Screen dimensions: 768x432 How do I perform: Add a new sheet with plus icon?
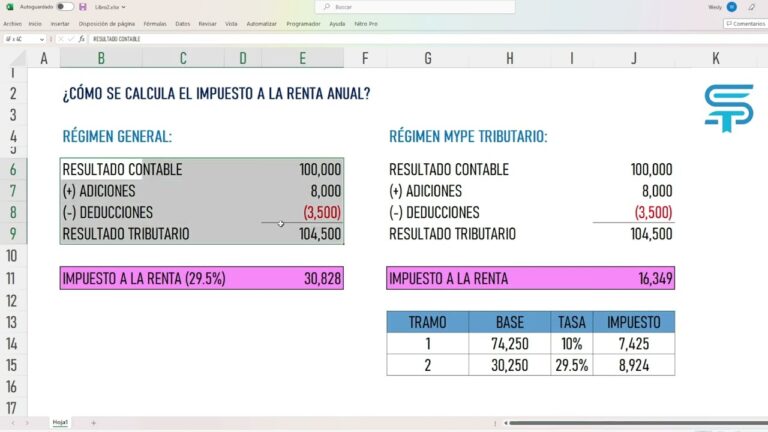pos(94,423)
